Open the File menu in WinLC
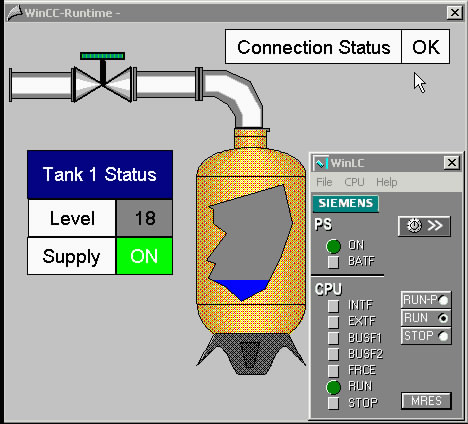This screenshot has height=424, width=468. click(324, 182)
